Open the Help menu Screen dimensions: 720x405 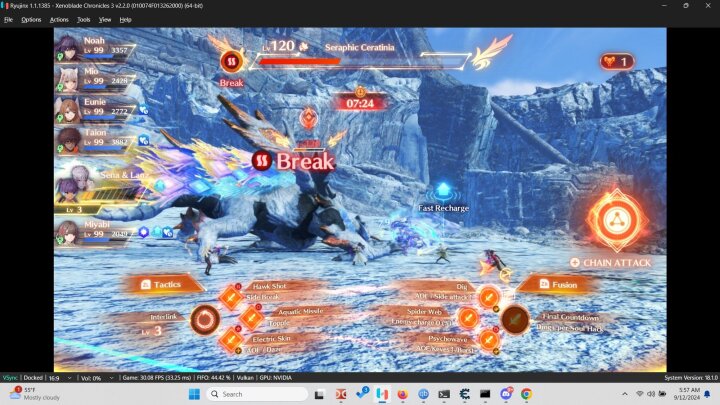pyautogui.click(x=125, y=19)
